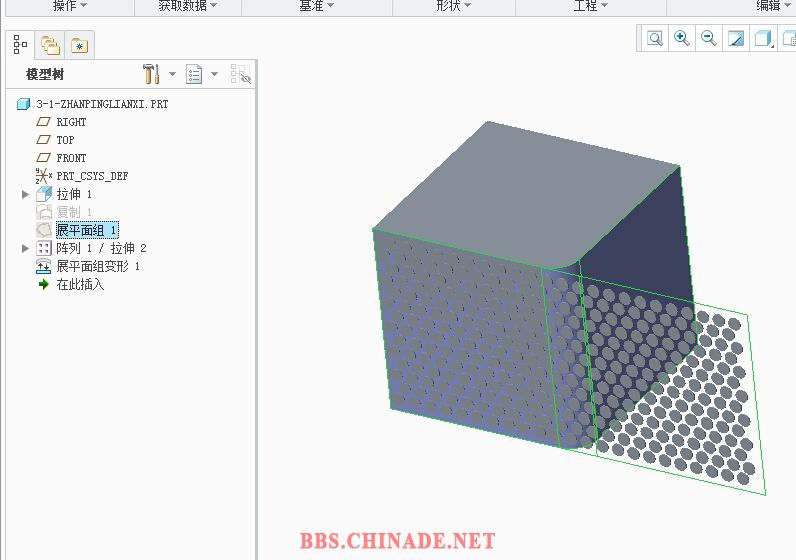
Task: Expand the 阵列 1 / 拉伸 2 node
Action: click(26, 248)
